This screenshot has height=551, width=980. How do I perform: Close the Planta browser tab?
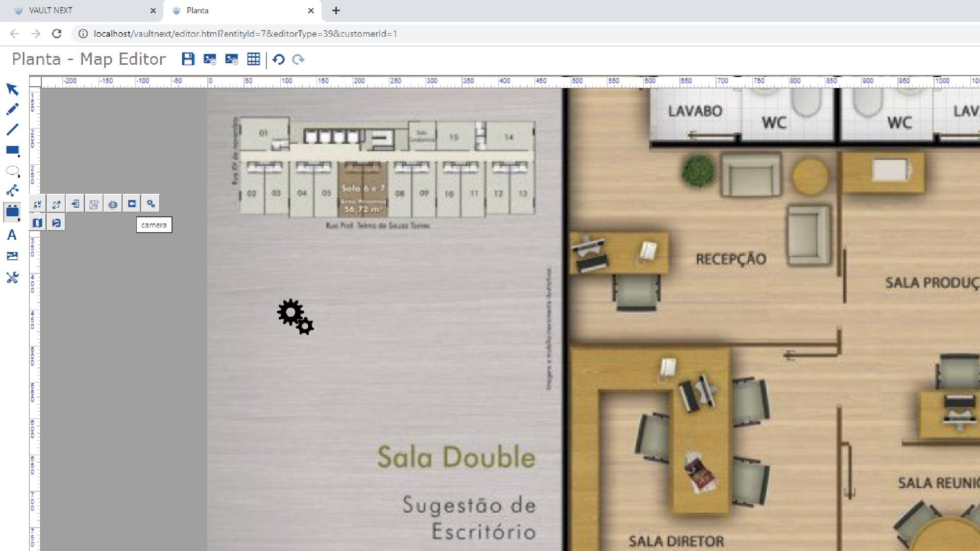311,10
